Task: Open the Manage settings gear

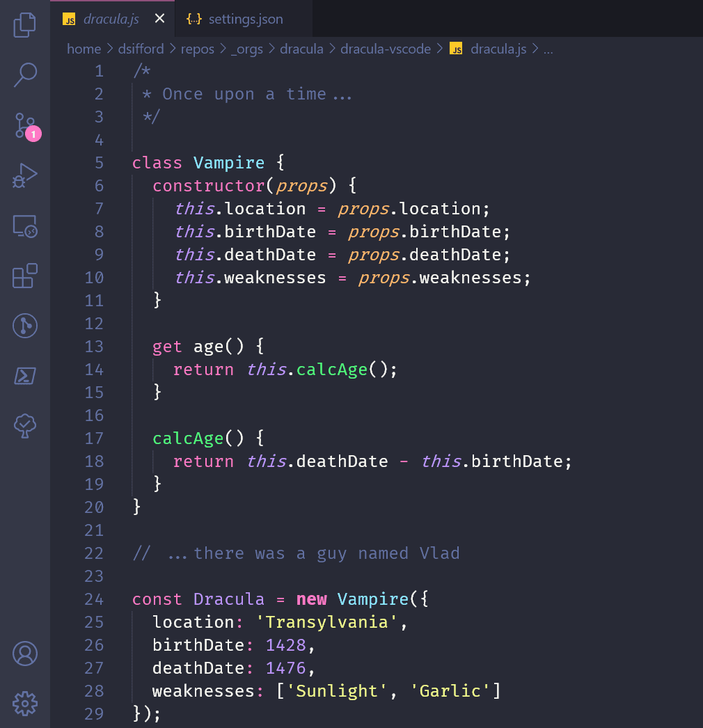Action: pyautogui.click(x=25, y=704)
